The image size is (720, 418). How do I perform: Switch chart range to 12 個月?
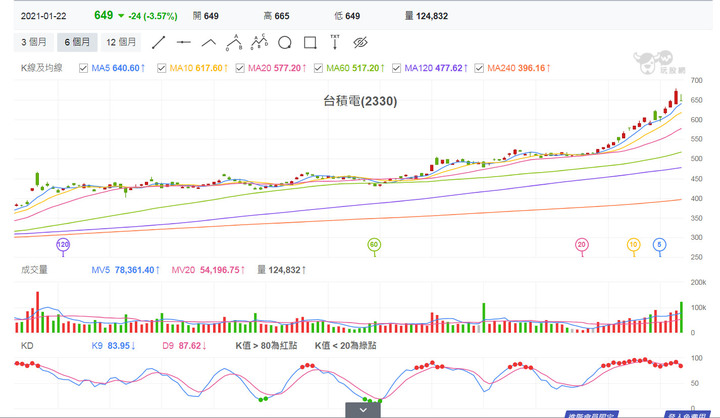[121, 42]
